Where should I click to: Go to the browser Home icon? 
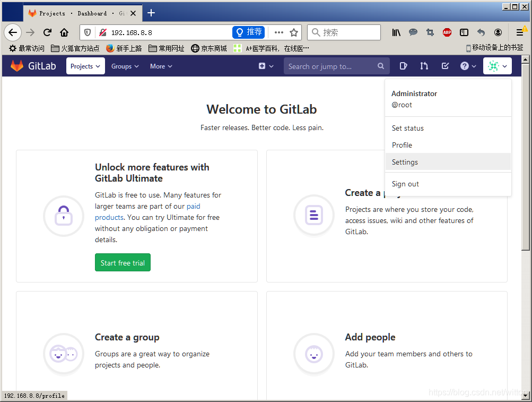(x=64, y=32)
